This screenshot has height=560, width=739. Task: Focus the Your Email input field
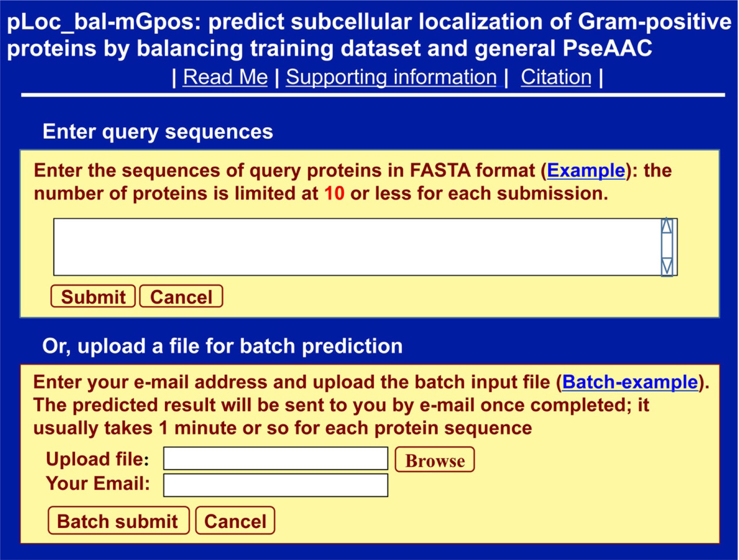click(x=275, y=485)
